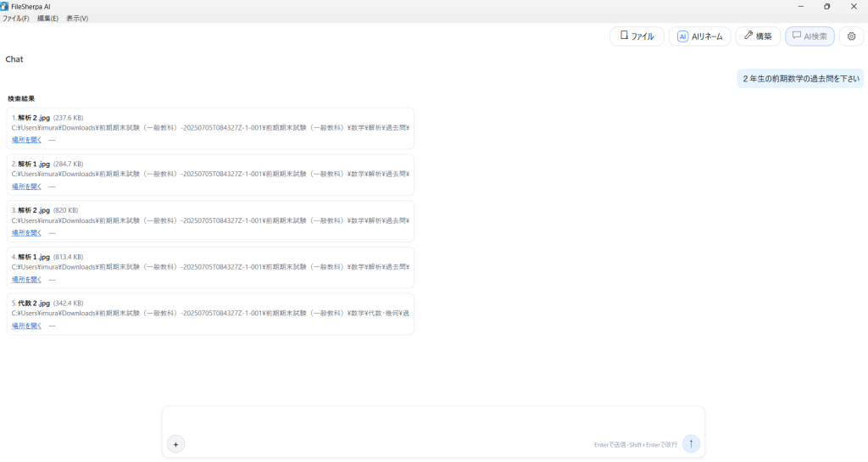The image size is (868, 462).
Task: Open location of result 4 解析１.jpg
Action: pos(26,280)
